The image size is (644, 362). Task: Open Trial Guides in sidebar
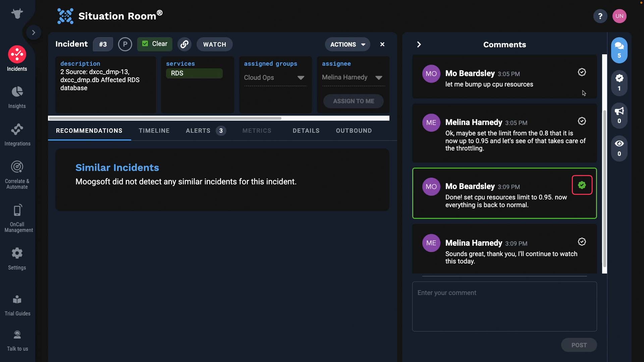point(17,305)
